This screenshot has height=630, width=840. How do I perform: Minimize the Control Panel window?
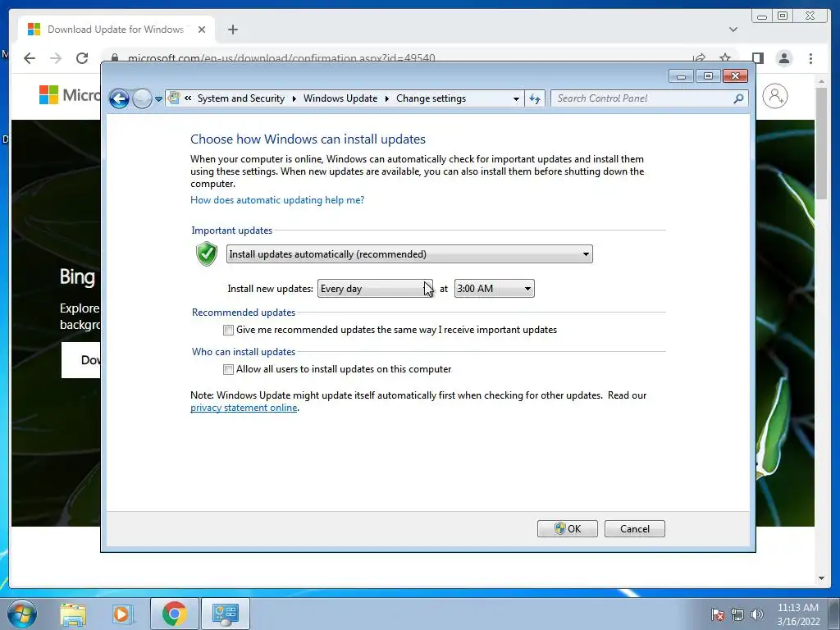click(x=681, y=76)
